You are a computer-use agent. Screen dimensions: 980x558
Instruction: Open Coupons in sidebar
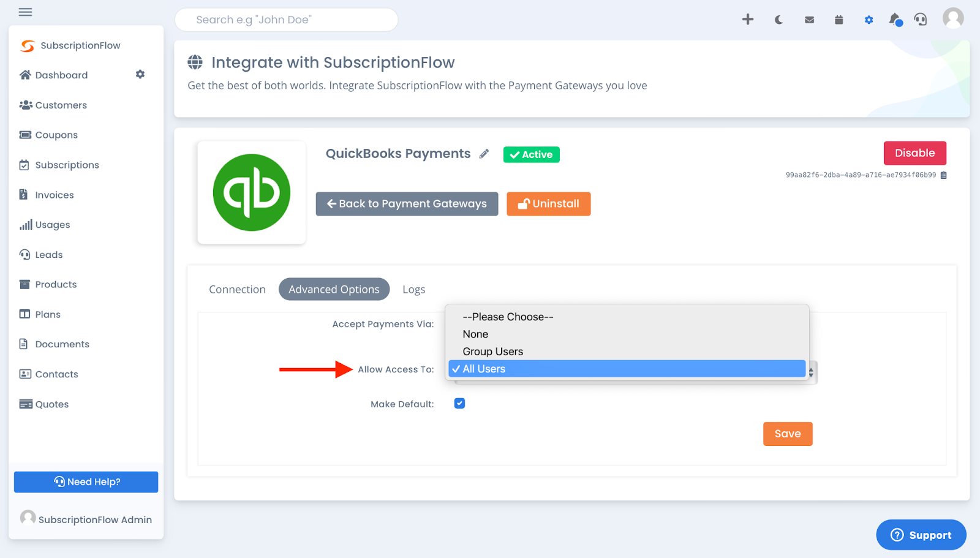point(48,135)
